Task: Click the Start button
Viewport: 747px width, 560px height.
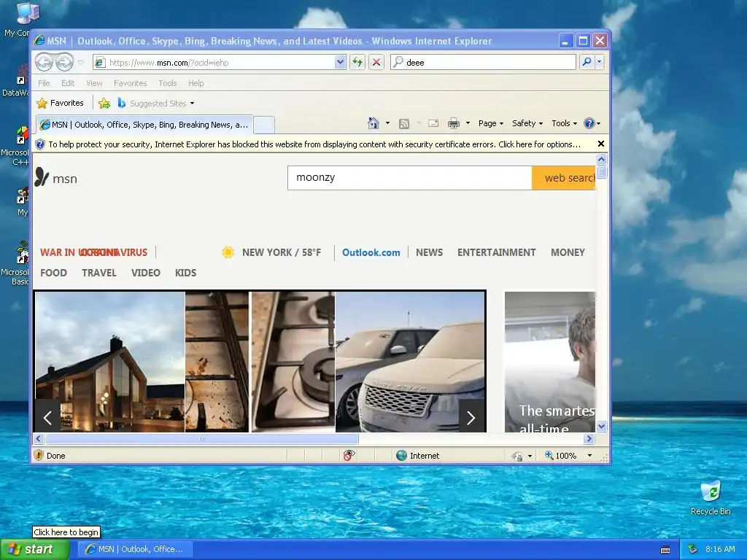Action: click(x=34, y=549)
